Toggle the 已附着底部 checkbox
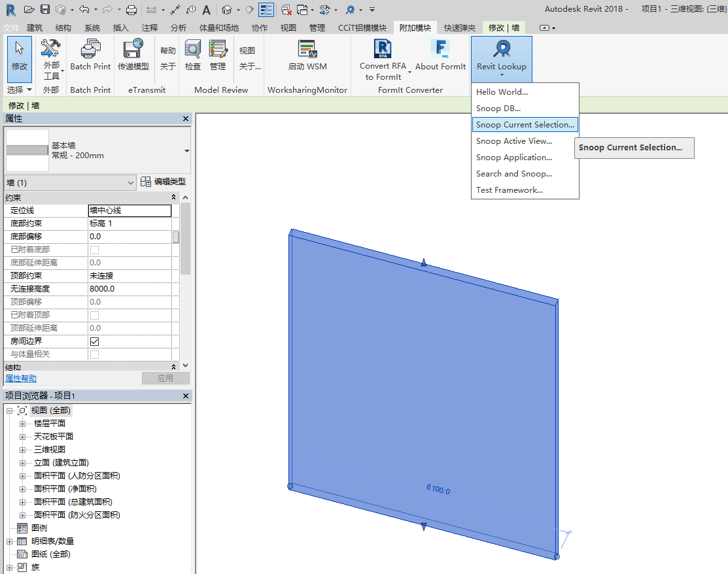This screenshot has width=728, height=574. [95, 250]
